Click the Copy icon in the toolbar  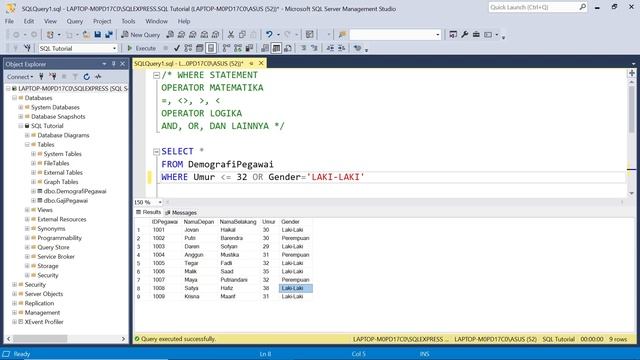click(x=242, y=35)
